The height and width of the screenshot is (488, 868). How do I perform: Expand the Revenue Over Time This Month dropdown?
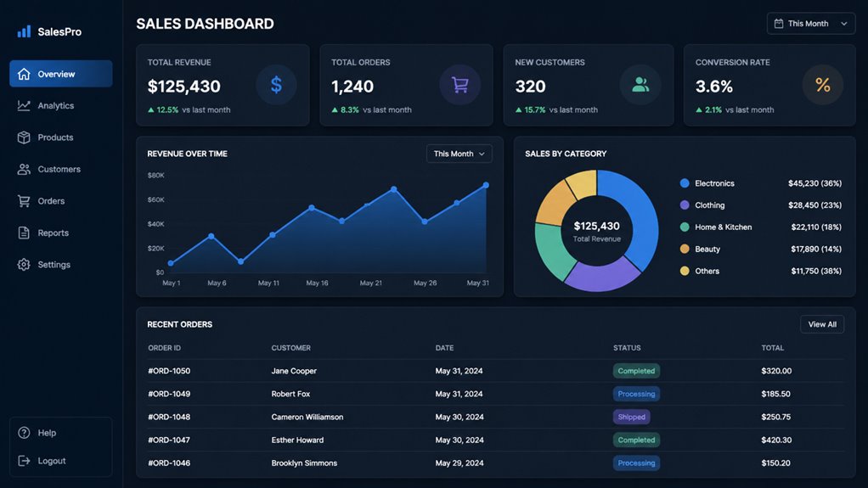[459, 154]
